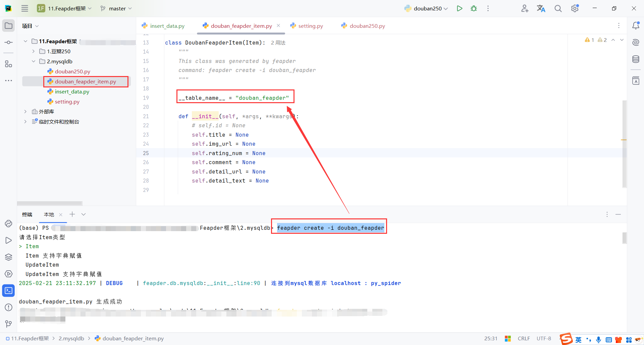Expand the 外部库 node in the project tree

25,111
